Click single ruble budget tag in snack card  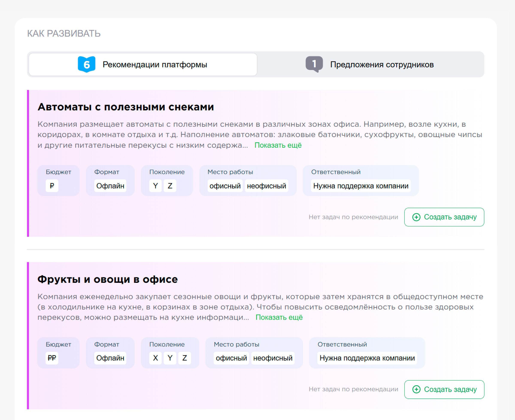[52, 186]
